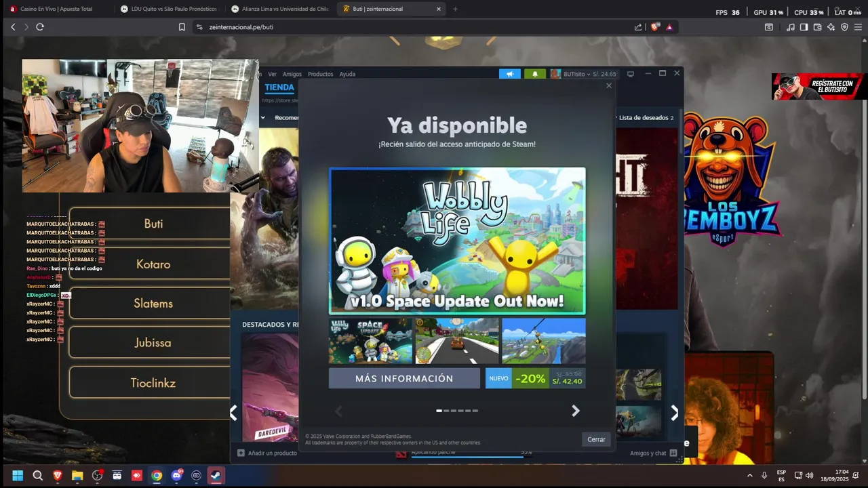Open the Steam Amigos menu
This screenshot has height=488, width=868.
292,74
